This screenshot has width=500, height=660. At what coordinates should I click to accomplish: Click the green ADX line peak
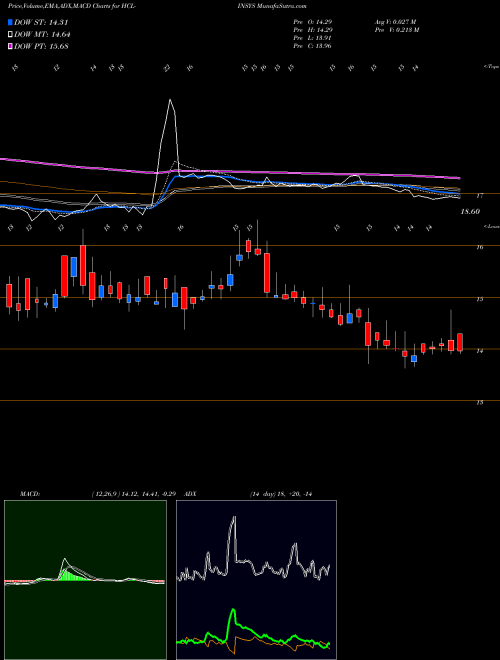(233, 610)
